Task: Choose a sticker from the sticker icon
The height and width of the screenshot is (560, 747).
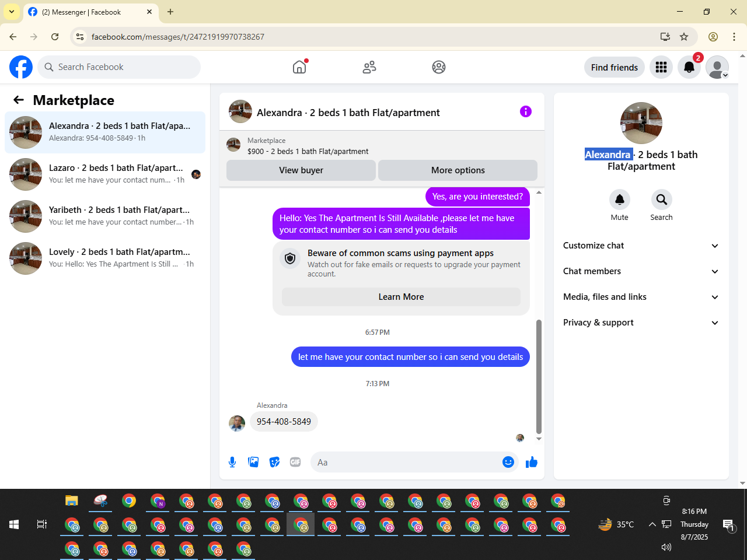Action: tap(274, 462)
